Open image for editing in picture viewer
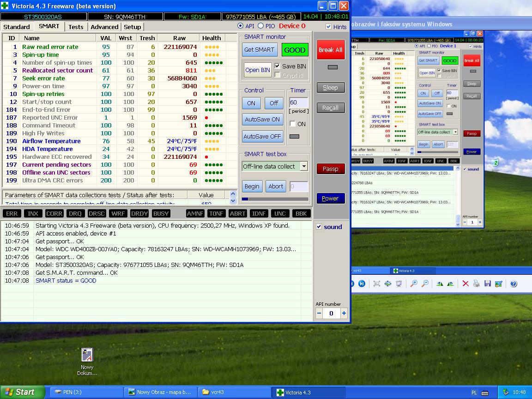Image resolution: width=532 pixels, height=399 pixels. pos(499,284)
